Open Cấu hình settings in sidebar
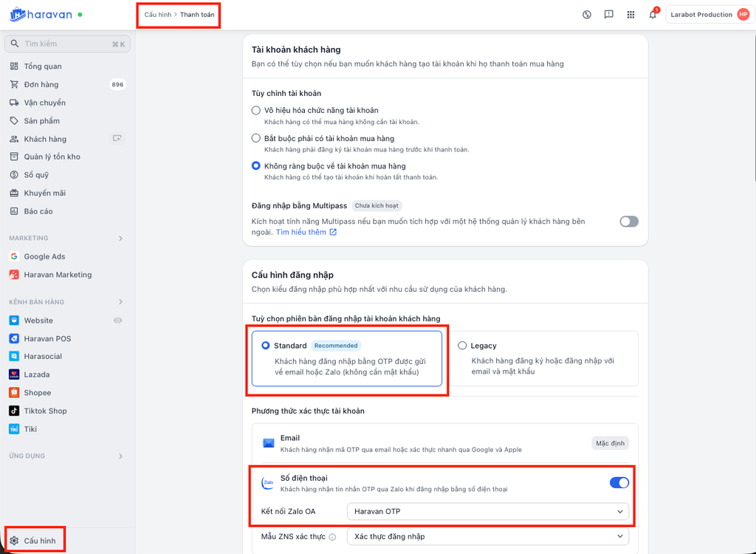756x554 pixels. (x=39, y=541)
